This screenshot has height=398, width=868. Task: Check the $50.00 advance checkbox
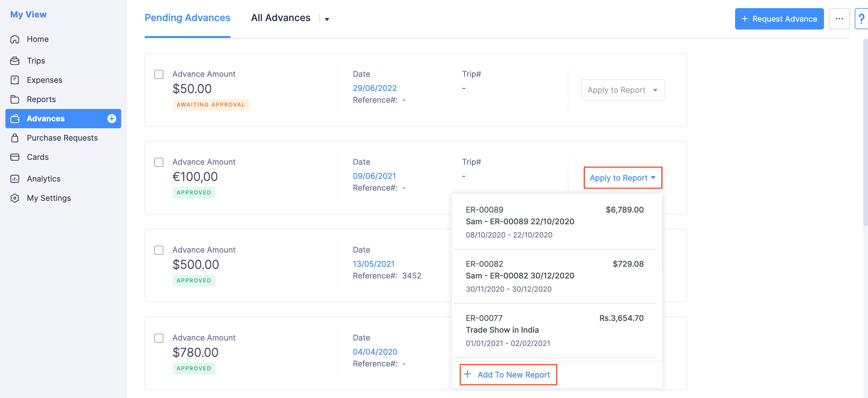[x=159, y=74]
